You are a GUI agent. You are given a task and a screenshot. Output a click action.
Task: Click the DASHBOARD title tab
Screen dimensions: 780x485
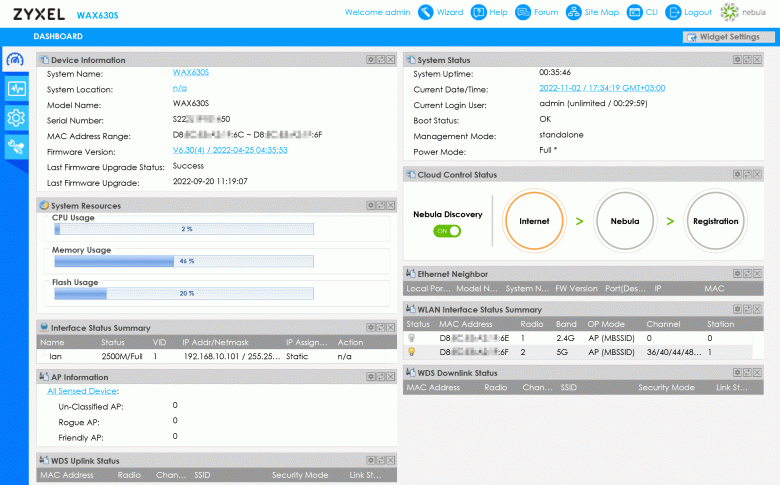[x=58, y=36]
